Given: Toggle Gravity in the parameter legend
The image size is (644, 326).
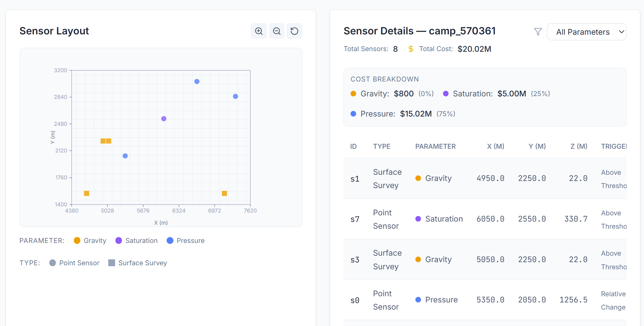Looking at the screenshot, I should click(x=90, y=241).
